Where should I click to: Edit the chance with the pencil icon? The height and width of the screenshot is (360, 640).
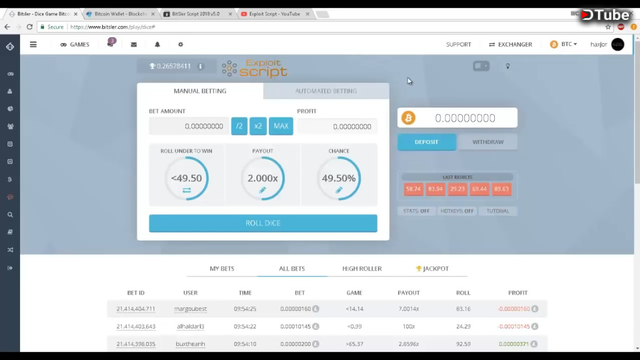point(339,190)
